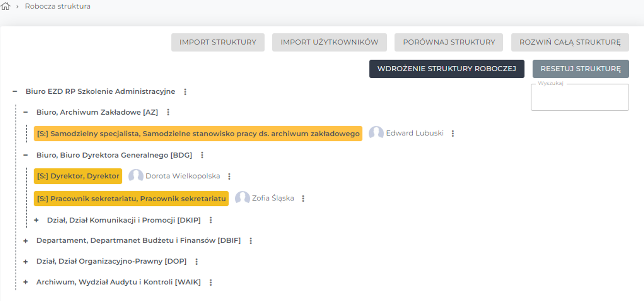Open three-dot menu for Zofia Śląska
The height and width of the screenshot is (301, 644).
pos(303,198)
